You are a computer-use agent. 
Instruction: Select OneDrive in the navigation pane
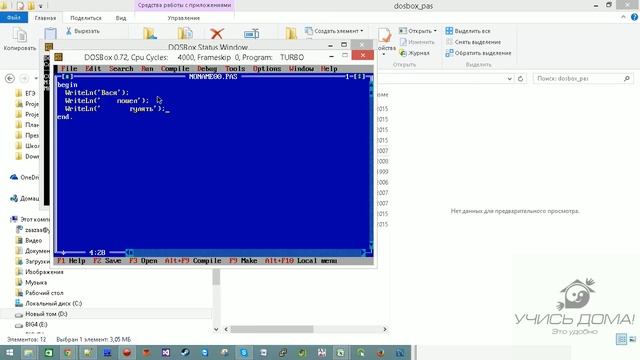(x=25, y=177)
